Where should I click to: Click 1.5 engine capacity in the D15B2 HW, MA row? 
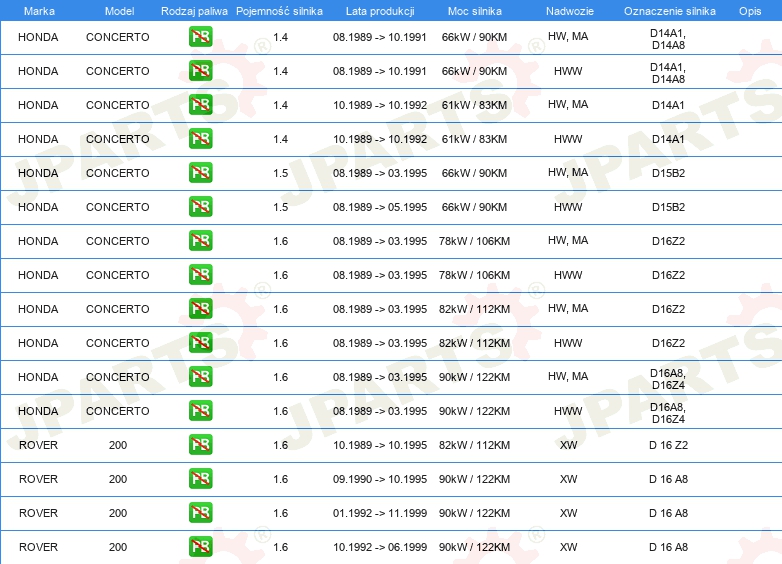(x=280, y=173)
